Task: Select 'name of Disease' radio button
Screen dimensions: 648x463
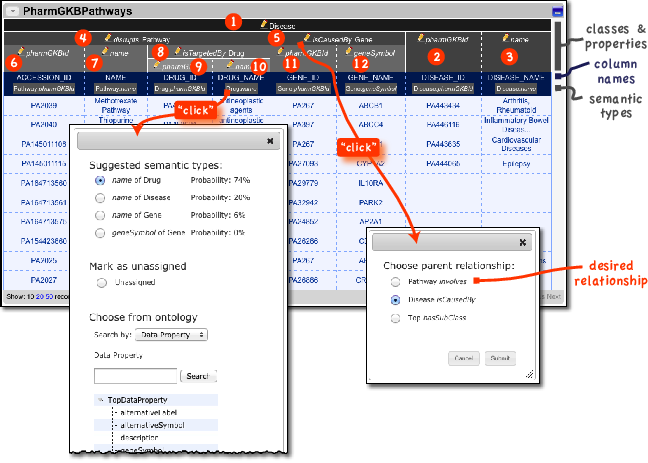Action: (100, 198)
